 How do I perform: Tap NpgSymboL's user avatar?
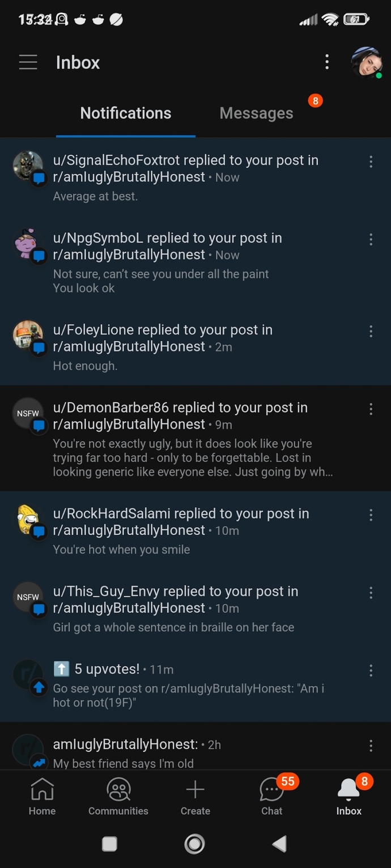pos(28,245)
